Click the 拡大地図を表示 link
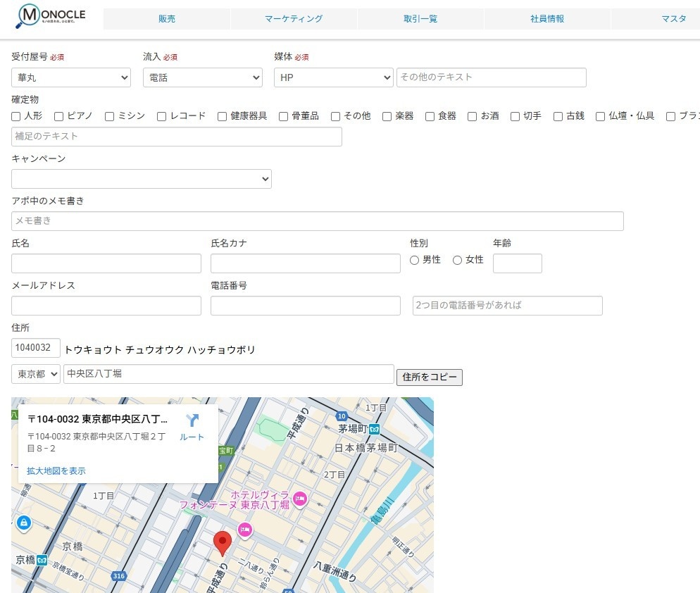This screenshot has width=700, height=593. tap(56, 470)
